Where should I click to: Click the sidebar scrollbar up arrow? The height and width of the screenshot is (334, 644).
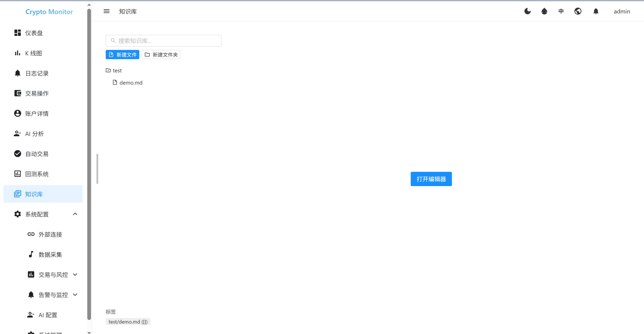[89, 5]
